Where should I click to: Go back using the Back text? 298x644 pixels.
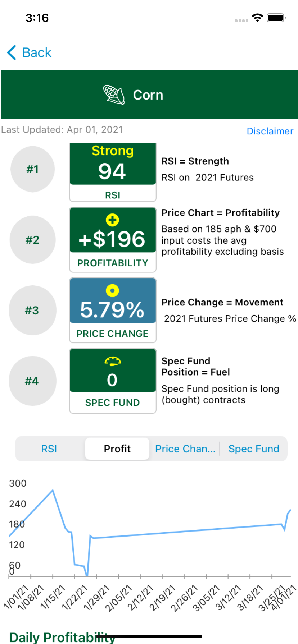pos(37,52)
